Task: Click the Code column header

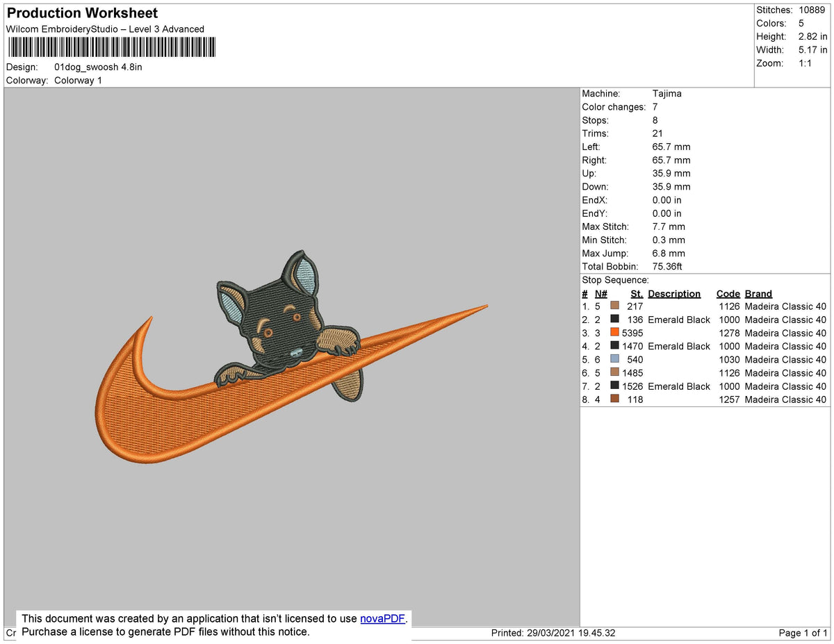Action: click(x=728, y=293)
